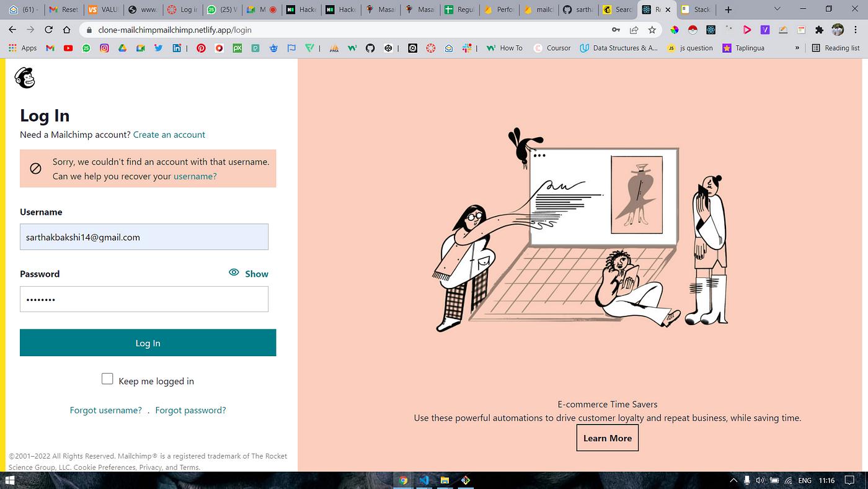
Task: Switch to the Searc Mailchimp tab
Action: click(617, 9)
